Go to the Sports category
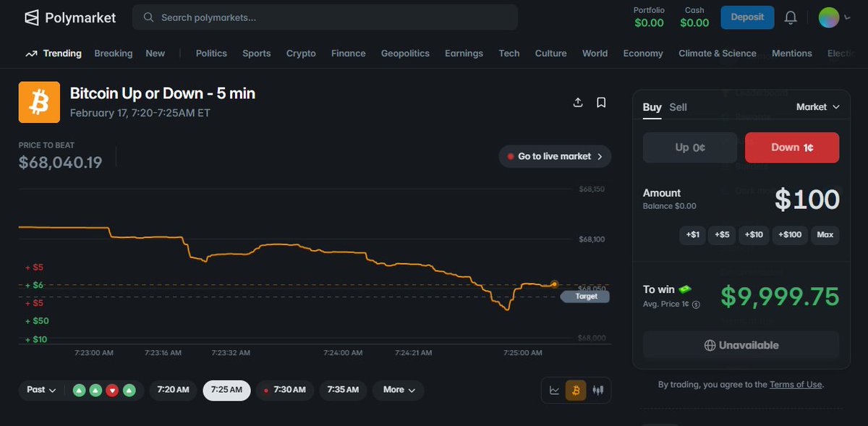 (x=257, y=54)
